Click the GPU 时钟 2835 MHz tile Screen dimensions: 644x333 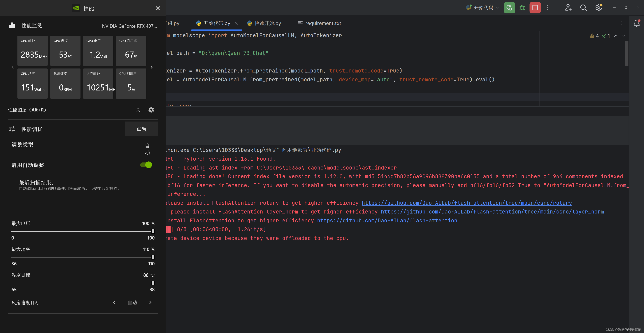pyautogui.click(x=33, y=51)
